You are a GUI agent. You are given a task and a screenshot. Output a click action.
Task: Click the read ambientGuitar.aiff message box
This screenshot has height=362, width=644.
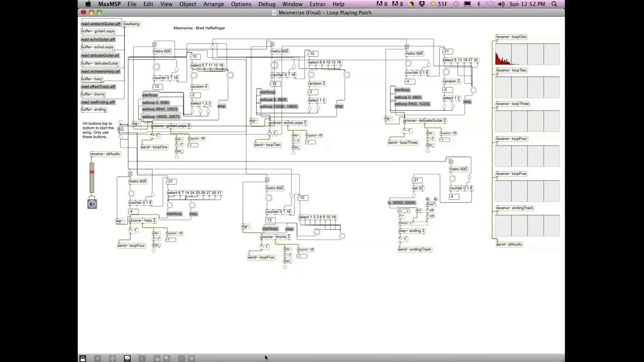[x=101, y=24]
